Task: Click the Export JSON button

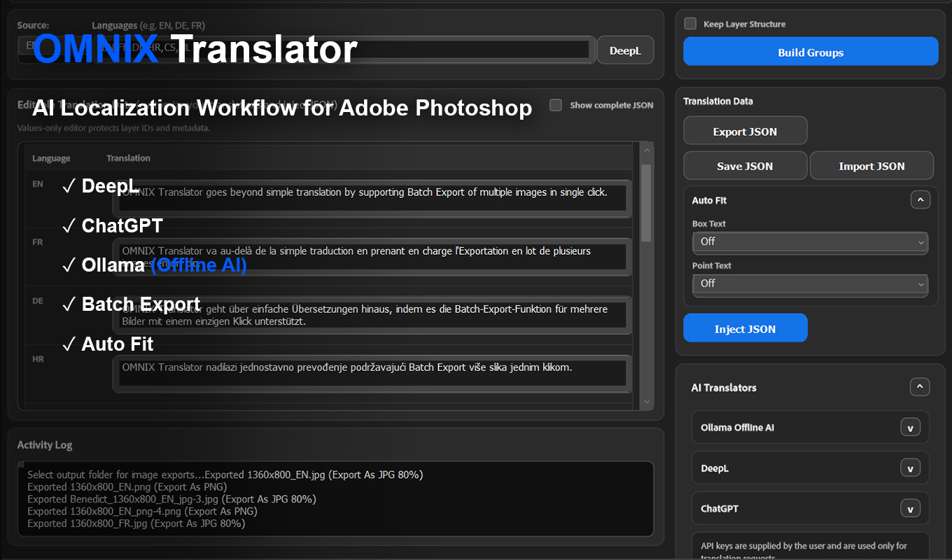Action: [x=745, y=131]
